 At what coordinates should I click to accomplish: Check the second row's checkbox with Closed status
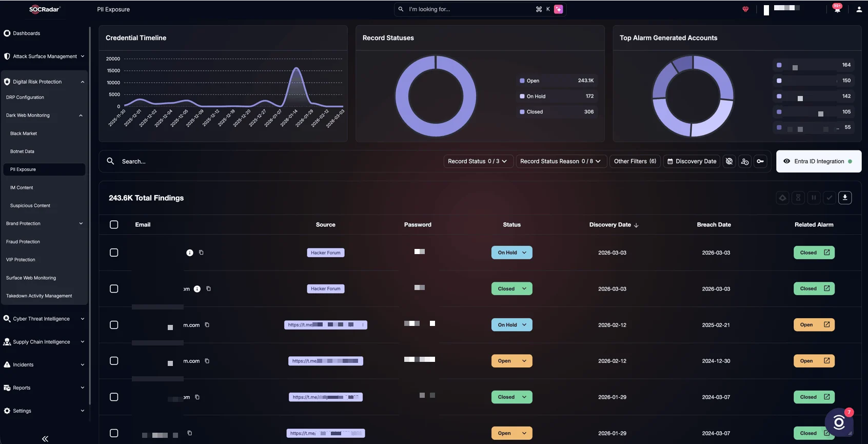pyautogui.click(x=114, y=288)
